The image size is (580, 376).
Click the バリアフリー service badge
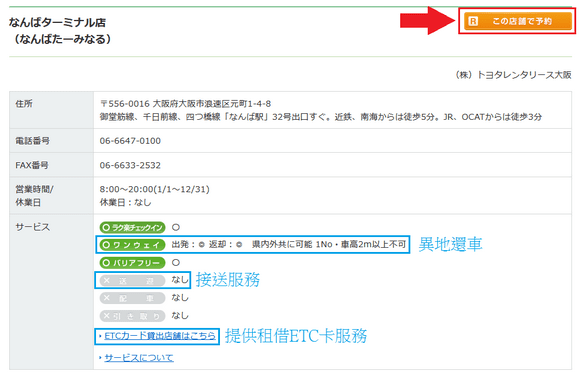point(132,263)
